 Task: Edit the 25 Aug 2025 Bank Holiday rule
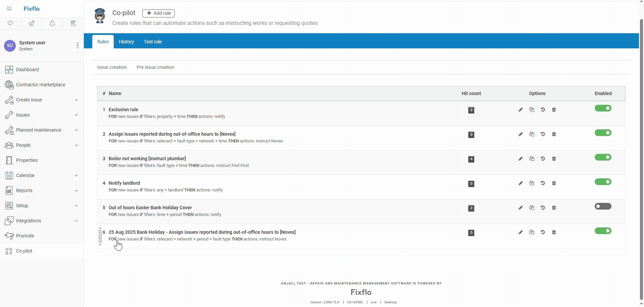[x=521, y=232]
